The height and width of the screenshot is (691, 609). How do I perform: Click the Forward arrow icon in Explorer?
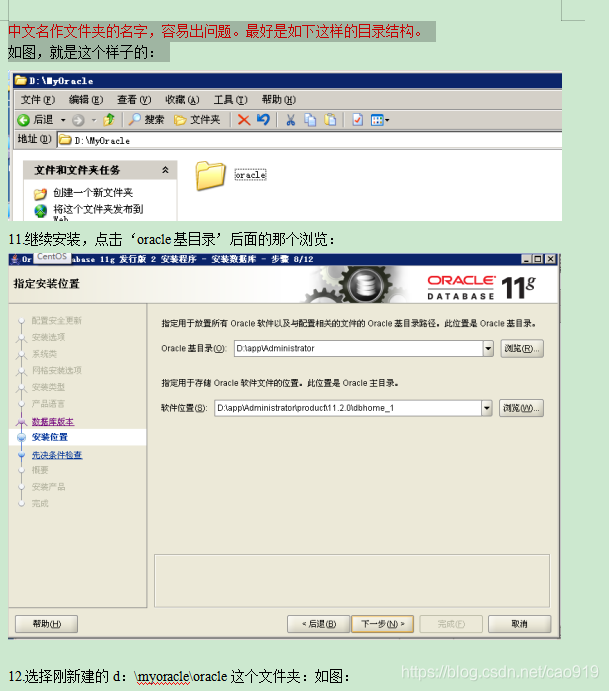78,120
